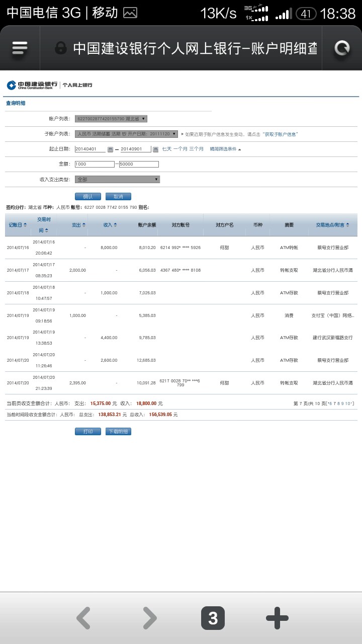Edit maximum amount field 50000
This screenshot has width=362, height=644.
coord(139,164)
